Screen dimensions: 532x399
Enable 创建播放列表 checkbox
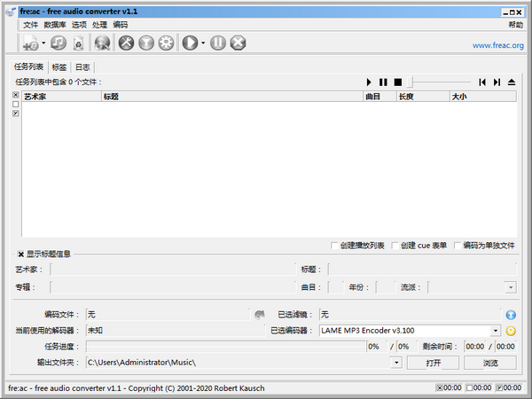click(x=333, y=246)
